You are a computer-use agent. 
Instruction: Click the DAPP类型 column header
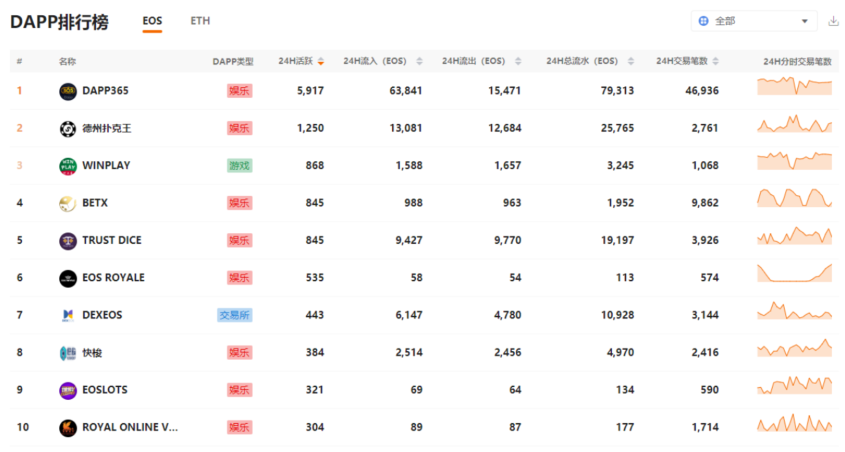point(233,61)
